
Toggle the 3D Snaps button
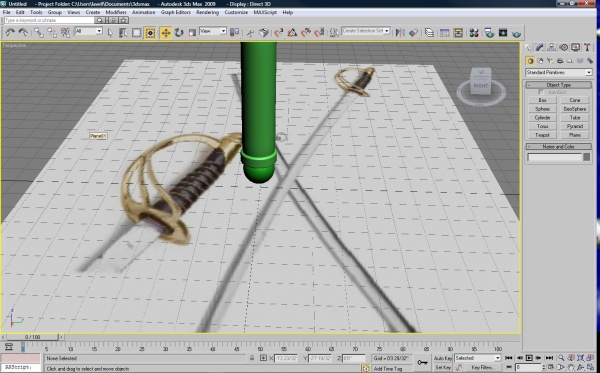[279, 33]
